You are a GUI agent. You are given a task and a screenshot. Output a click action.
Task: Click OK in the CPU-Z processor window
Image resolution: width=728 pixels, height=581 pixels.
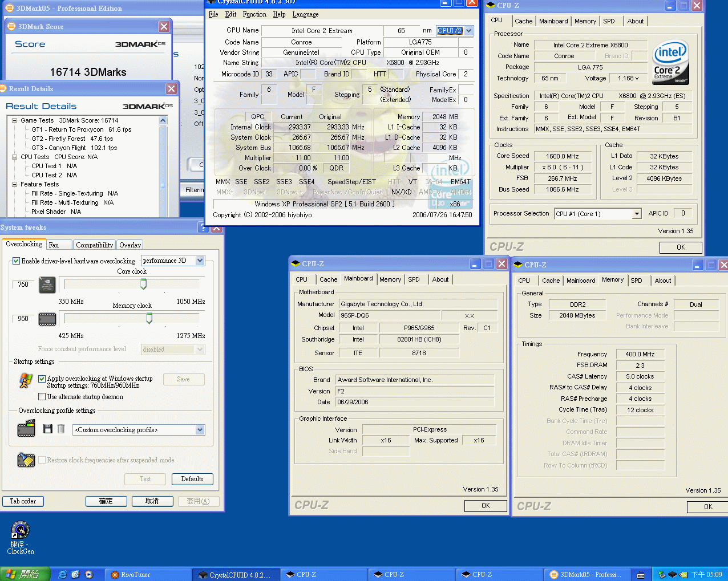(681, 247)
